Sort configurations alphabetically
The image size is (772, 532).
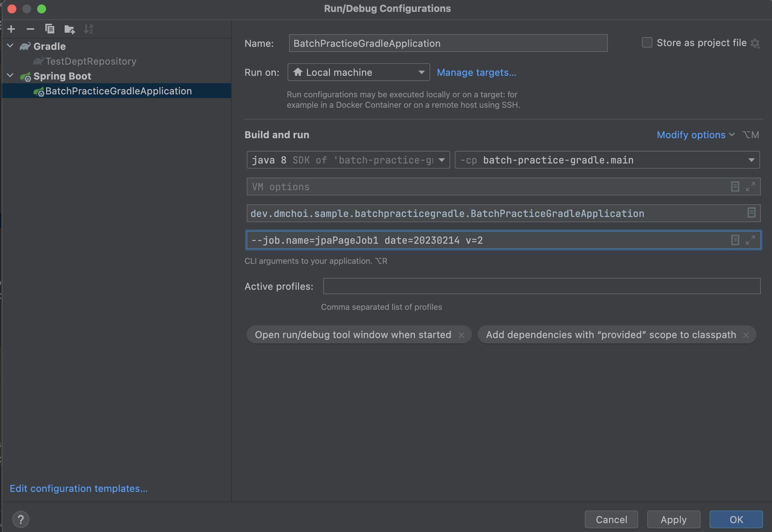coord(89,29)
